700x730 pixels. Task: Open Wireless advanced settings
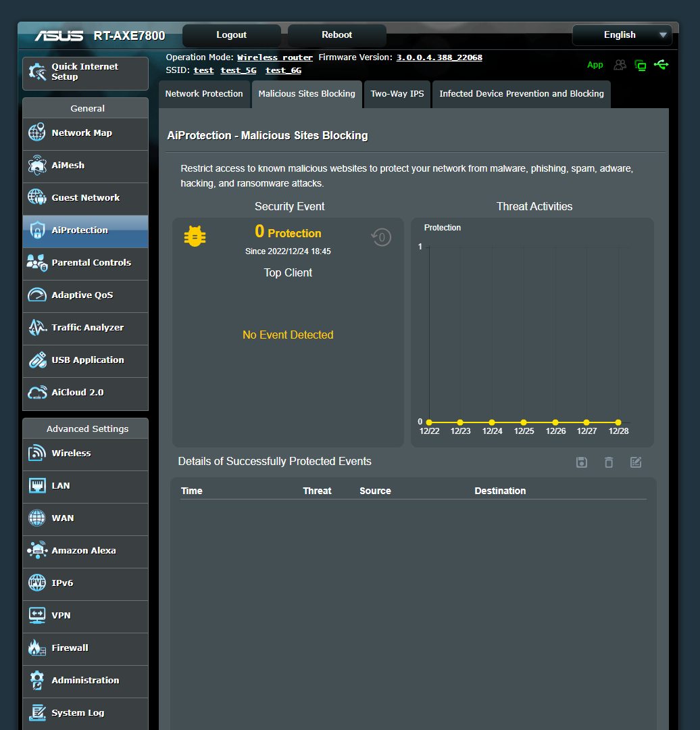(x=85, y=454)
